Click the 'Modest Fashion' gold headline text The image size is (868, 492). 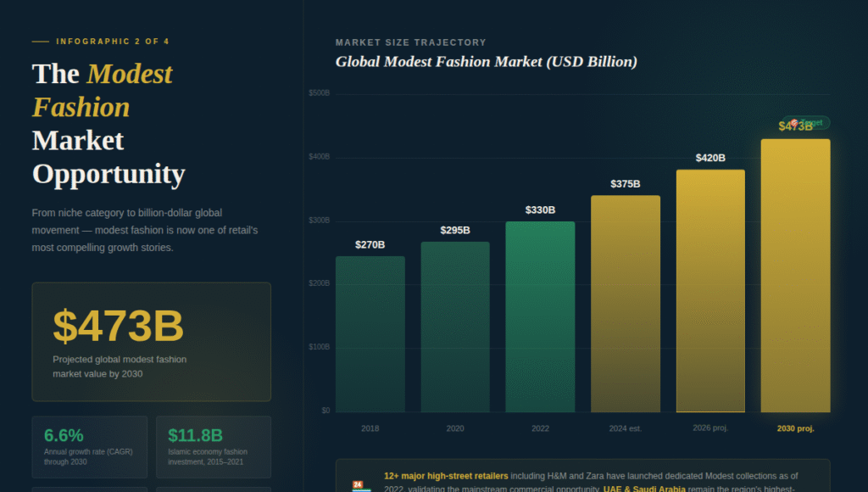(102, 91)
